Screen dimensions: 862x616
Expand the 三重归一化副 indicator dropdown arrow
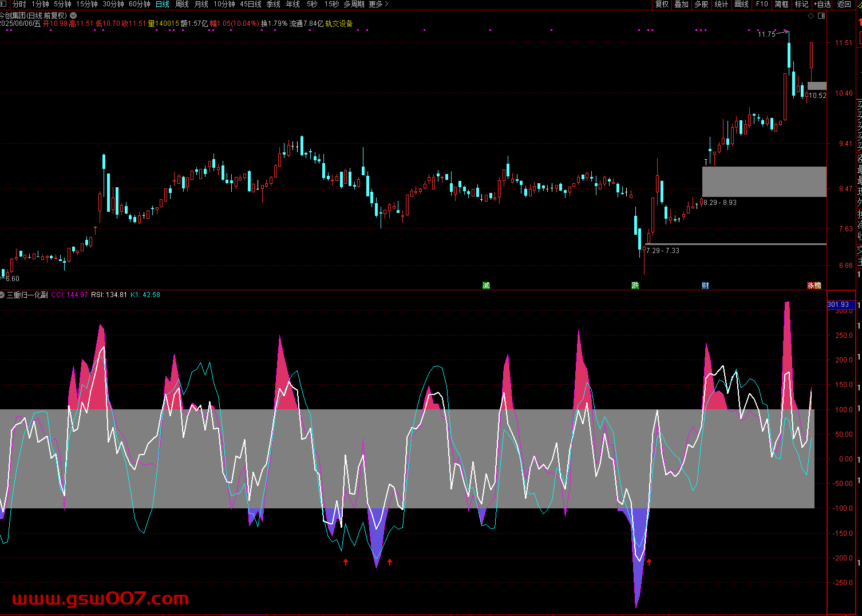click(x=3, y=295)
